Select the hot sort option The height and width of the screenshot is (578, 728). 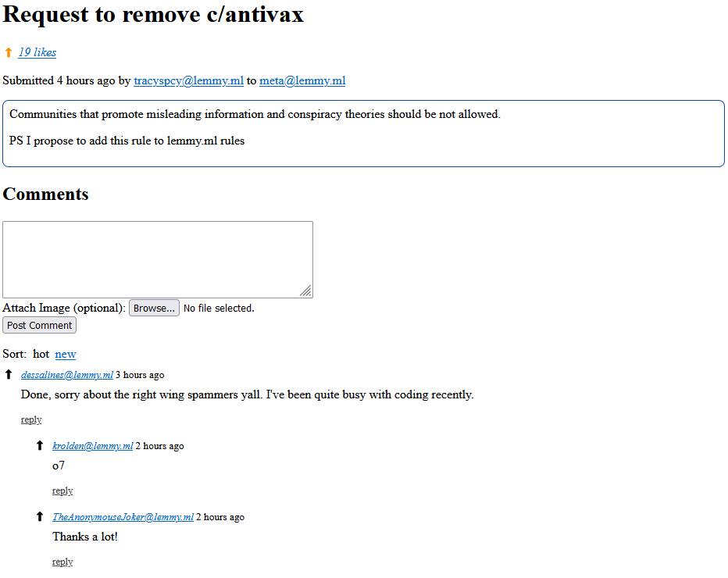(41, 354)
